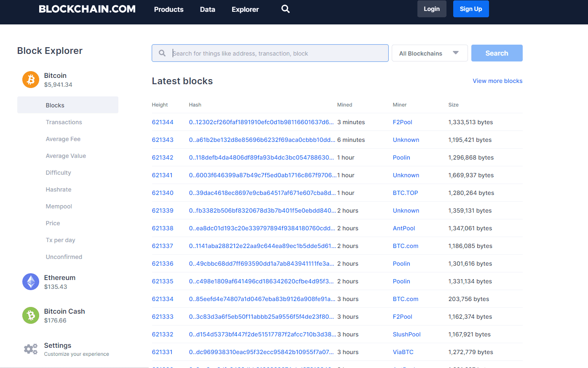Image resolution: width=588 pixels, height=368 pixels.
Task: Click the Login button
Action: [x=432, y=9]
